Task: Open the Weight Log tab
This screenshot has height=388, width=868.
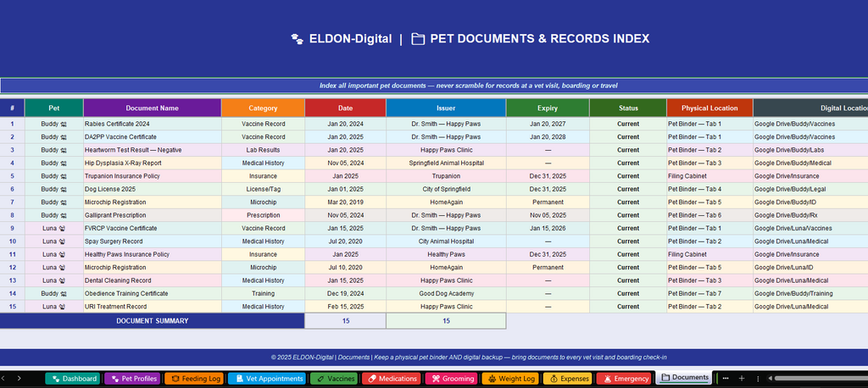Action: (510, 379)
